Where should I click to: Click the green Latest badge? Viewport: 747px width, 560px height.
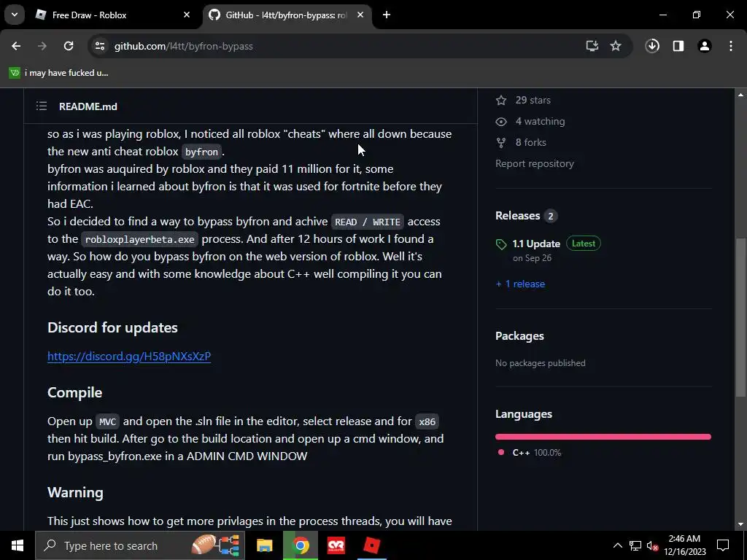point(584,244)
